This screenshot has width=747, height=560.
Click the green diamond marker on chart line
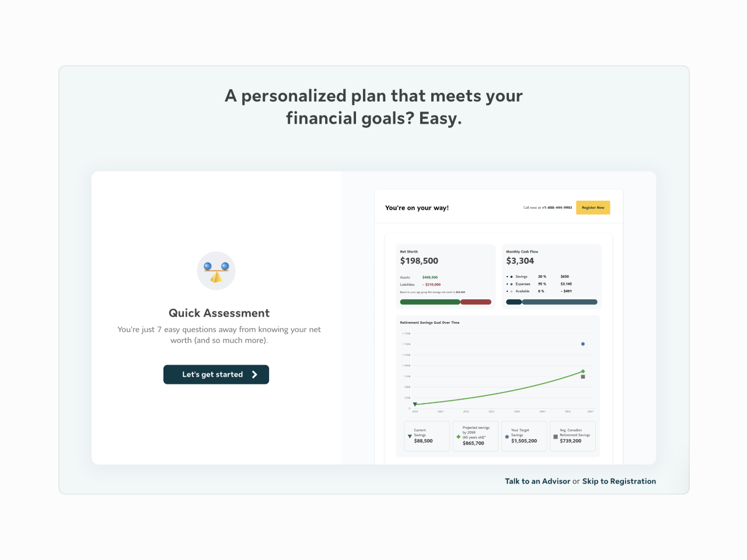(x=582, y=371)
